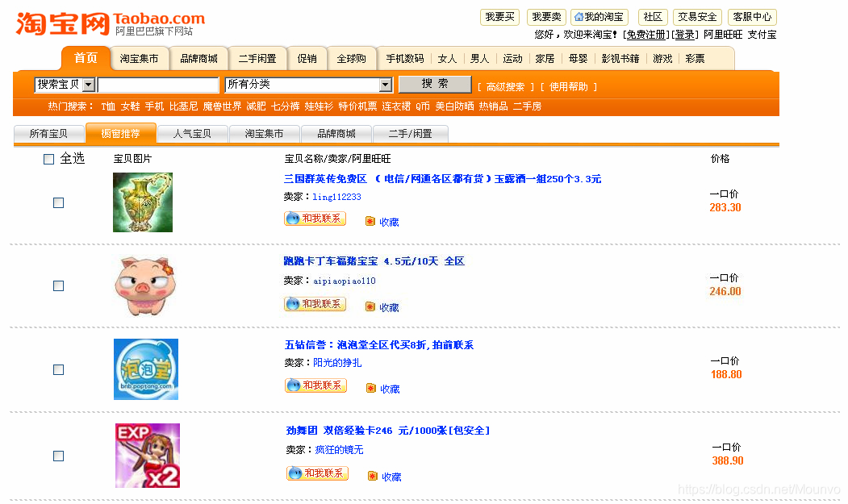Open product title 三国群英传免费区 玉露酒
Image resolution: width=848 pixels, height=504 pixels.
point(442,179)
